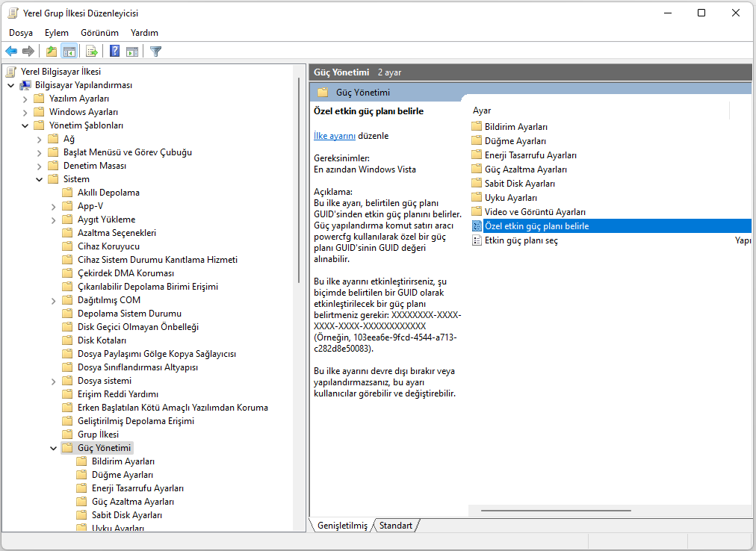Expand the Yazılım Ayarları node
Viewport: 756px width, 551px height.
25,99
